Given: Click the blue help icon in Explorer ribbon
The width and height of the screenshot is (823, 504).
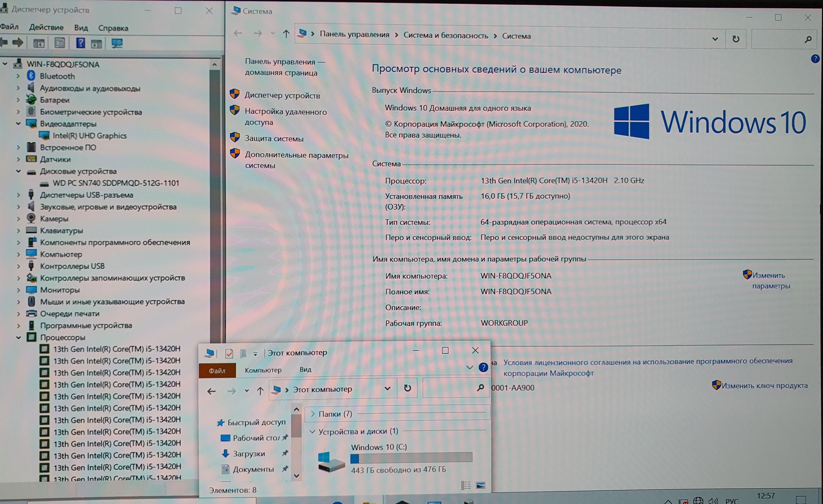Looking at the screenshot, I should [483, 367].
